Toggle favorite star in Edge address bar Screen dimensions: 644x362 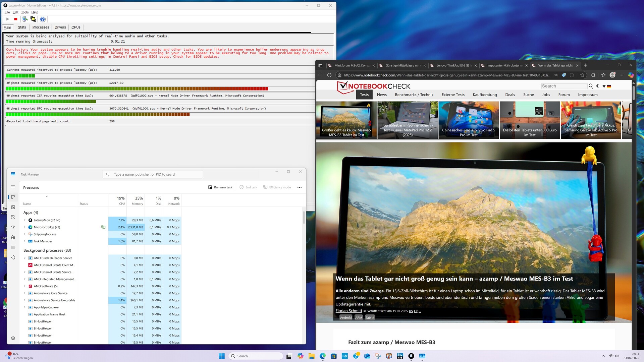(x=582, y=75)
